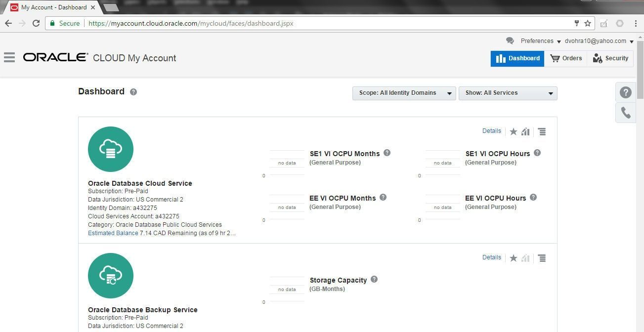This screenshot has height=332, width=644.
Task: Open a new browser tab
Action: [111, 7]
